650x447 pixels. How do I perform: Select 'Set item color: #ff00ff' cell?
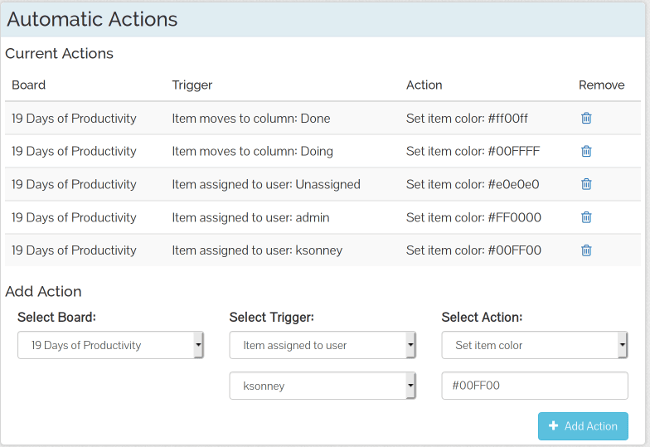468,118
